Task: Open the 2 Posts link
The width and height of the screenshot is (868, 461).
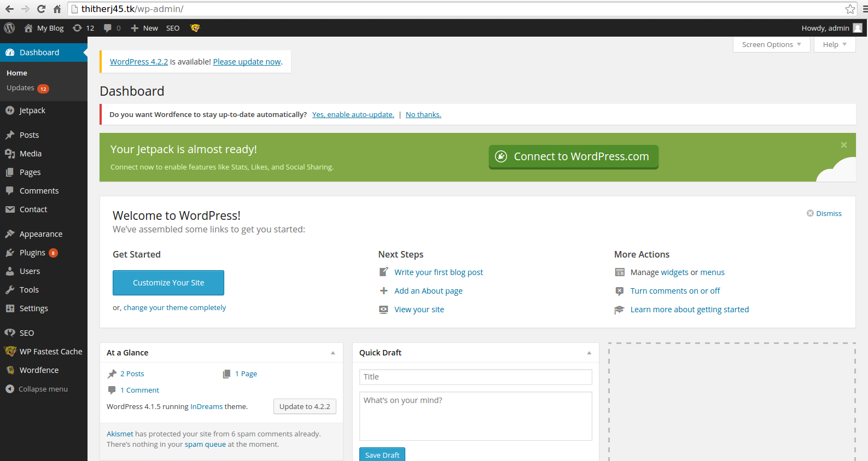Action: 132,374
